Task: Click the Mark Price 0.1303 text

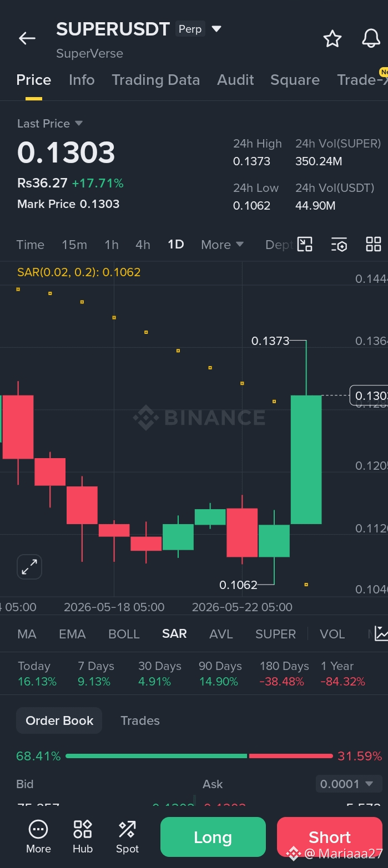Action: (68, 204)
